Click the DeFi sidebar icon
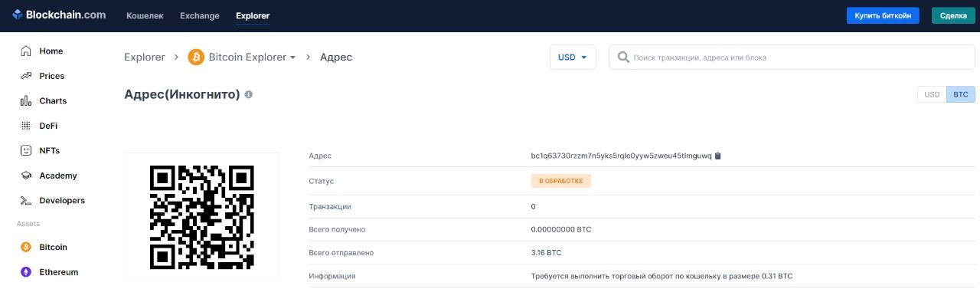Screen dimensions: 980x289 click(26, 126)
